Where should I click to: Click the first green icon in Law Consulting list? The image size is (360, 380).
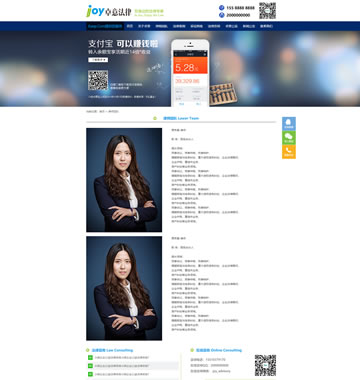(x=90, y=358)
